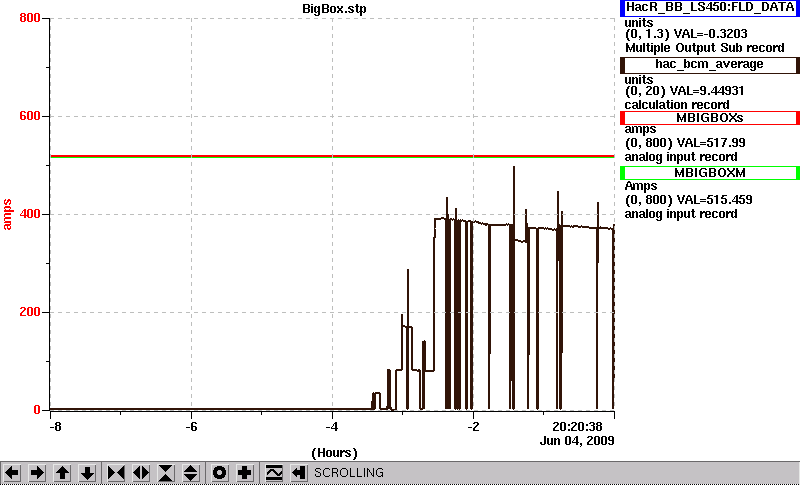Click the VAL=515.459 reading
The width and height of the screenshot is (800, 485).
click(x=713, y=200)
